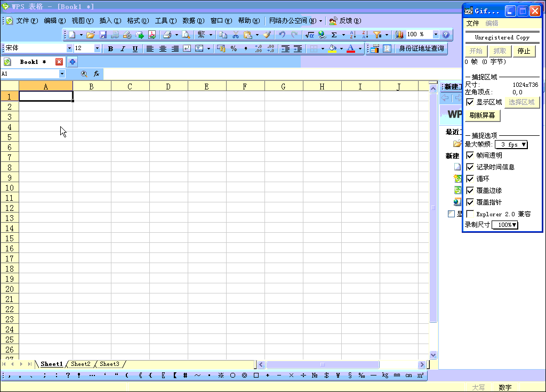Center align text in the cell
Viewport: 546px width, 392px height.
(x=163, y=48)
